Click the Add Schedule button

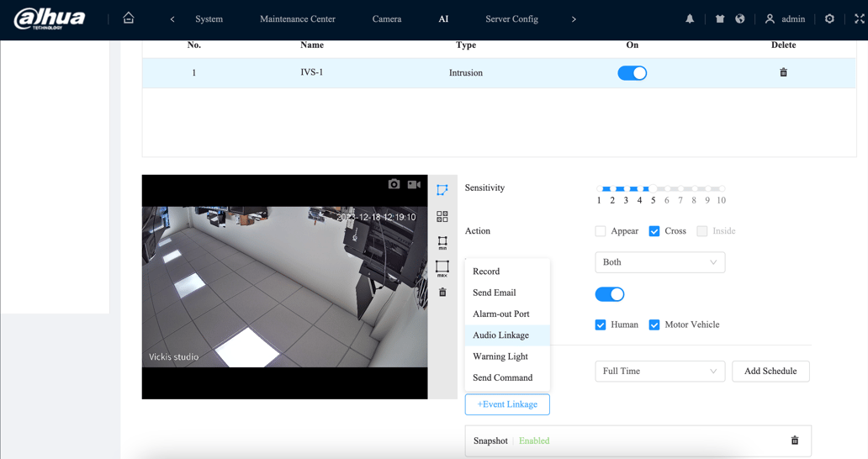(x=770, y=371)
